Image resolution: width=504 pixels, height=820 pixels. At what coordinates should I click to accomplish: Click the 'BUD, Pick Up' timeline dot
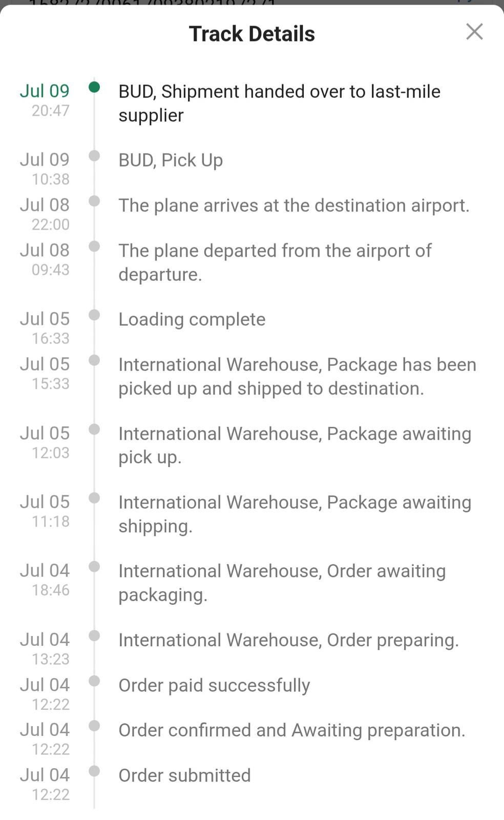(x=94, y=155)
